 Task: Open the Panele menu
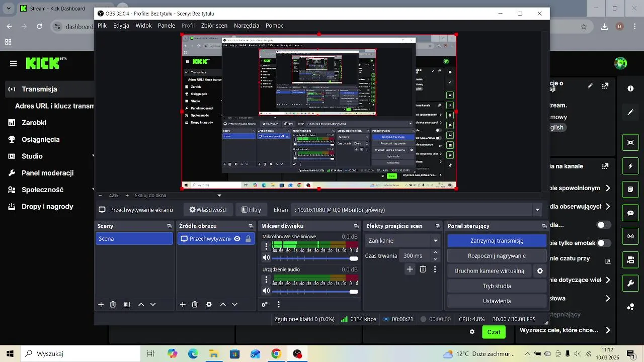pos(167,25)
